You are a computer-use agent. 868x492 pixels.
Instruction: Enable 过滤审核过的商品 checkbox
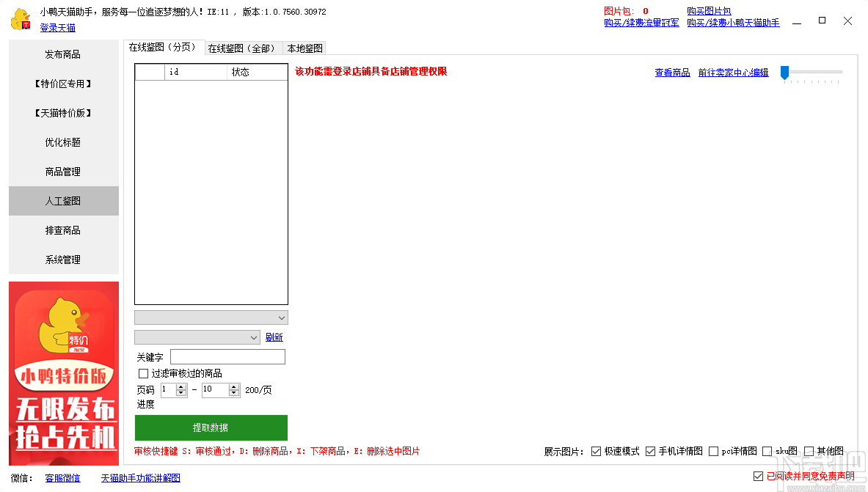[x=143, y=373]
